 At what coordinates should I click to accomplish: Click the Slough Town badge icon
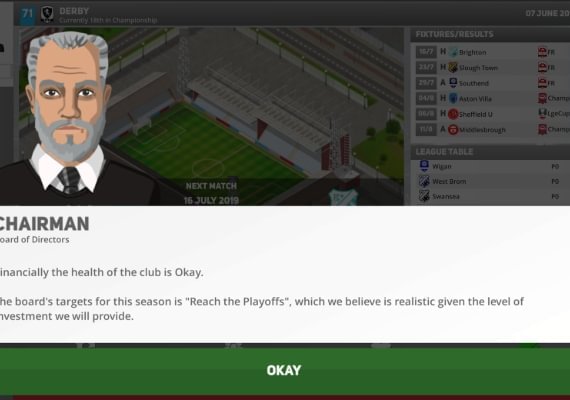click(x=453, y=68)
